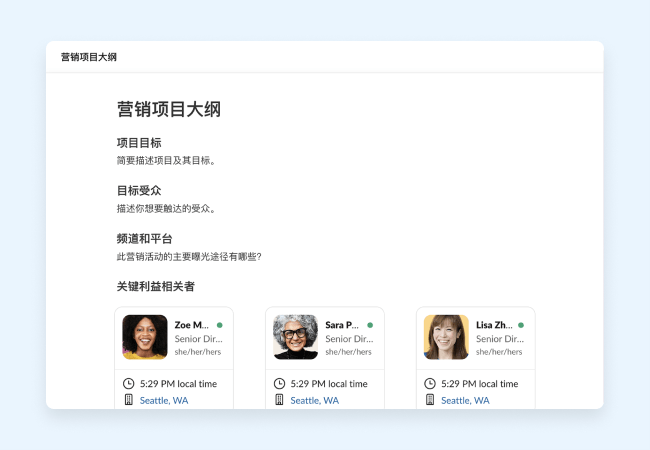Click the name Sara P… in the second card
Screen dimensions: 650x450
click(x=342, y=325)
